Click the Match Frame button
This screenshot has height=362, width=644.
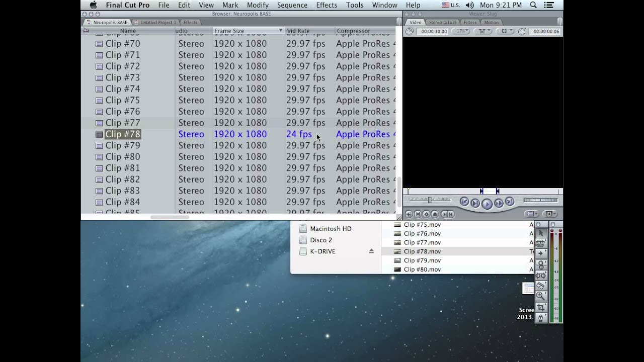coord(409,214)
